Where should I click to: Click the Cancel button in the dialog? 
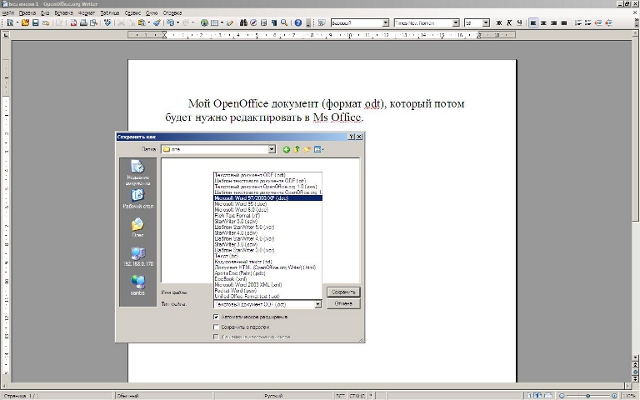[x=343, y=304]
